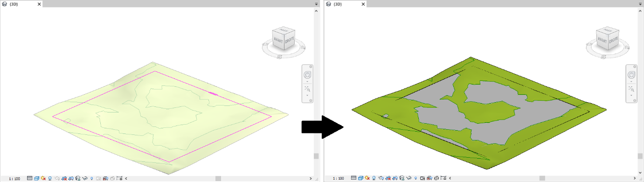Toggle Crop View in right view
Viewport: 644px width, 182px height.
point(388,178)
